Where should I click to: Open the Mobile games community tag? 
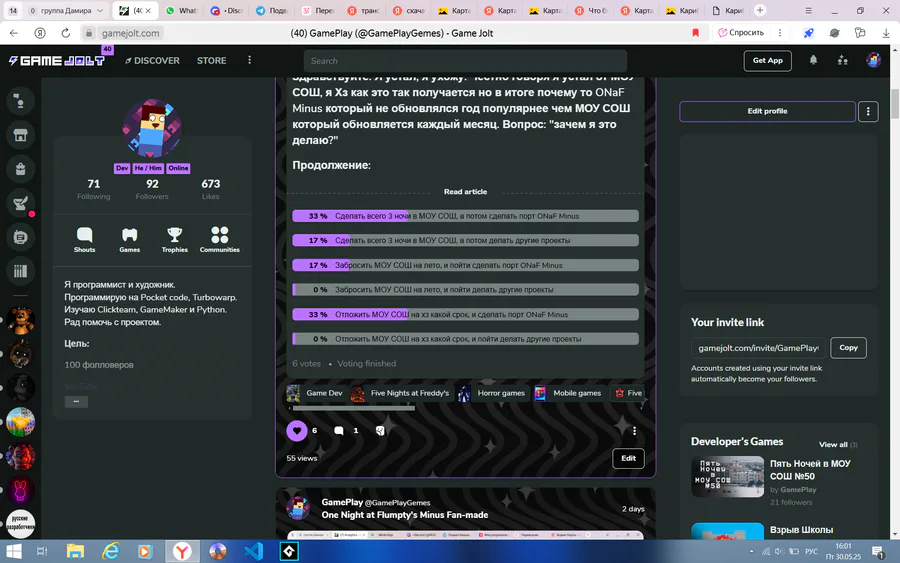tap(568, 393)
